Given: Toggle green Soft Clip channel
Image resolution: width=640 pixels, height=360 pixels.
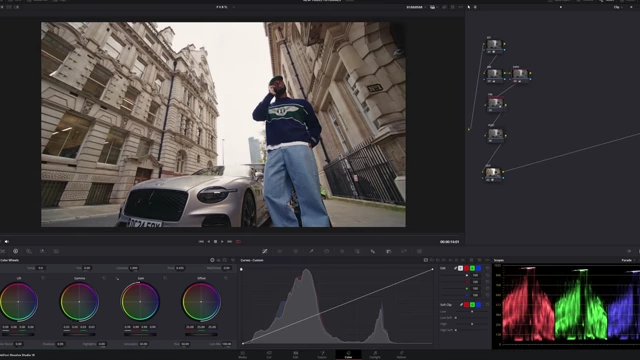Looking at the screenshot, I should click(473, 304).
